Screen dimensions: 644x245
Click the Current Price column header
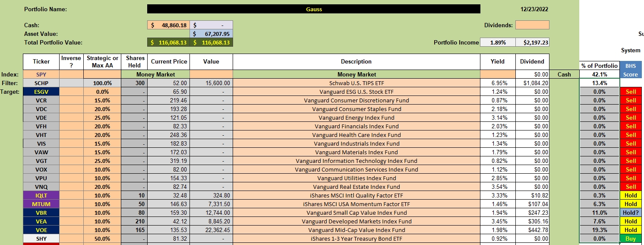[x=169, y=62]
